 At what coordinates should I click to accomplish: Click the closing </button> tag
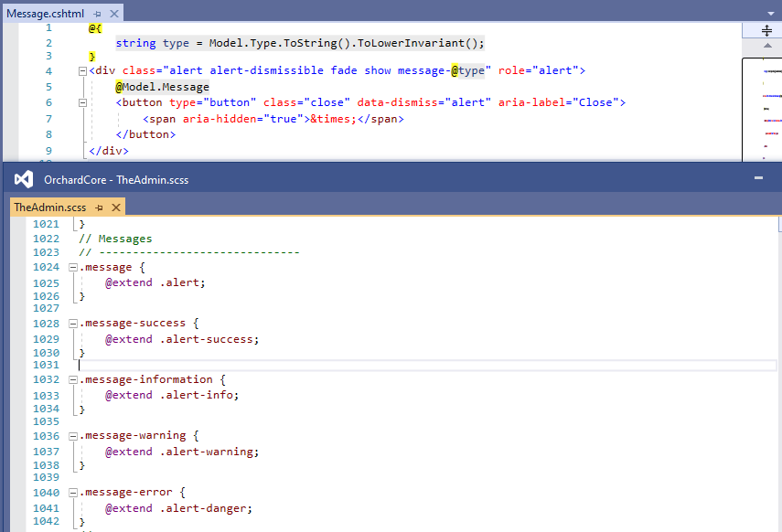coord(145,134)
